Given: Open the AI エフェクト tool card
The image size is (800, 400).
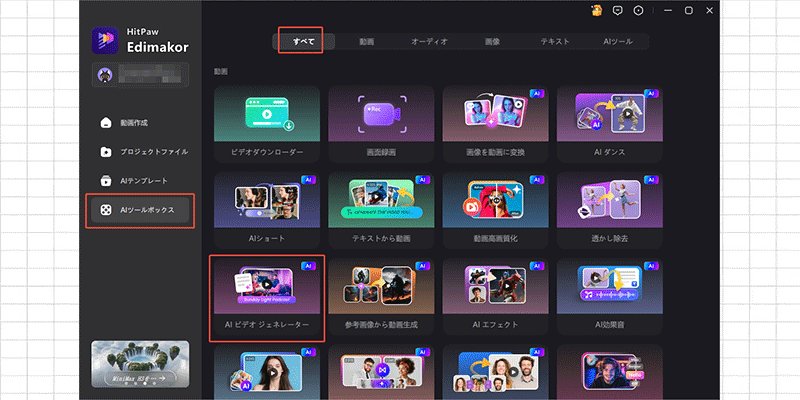Looking at the screenshot, I should tap(495, 296).
